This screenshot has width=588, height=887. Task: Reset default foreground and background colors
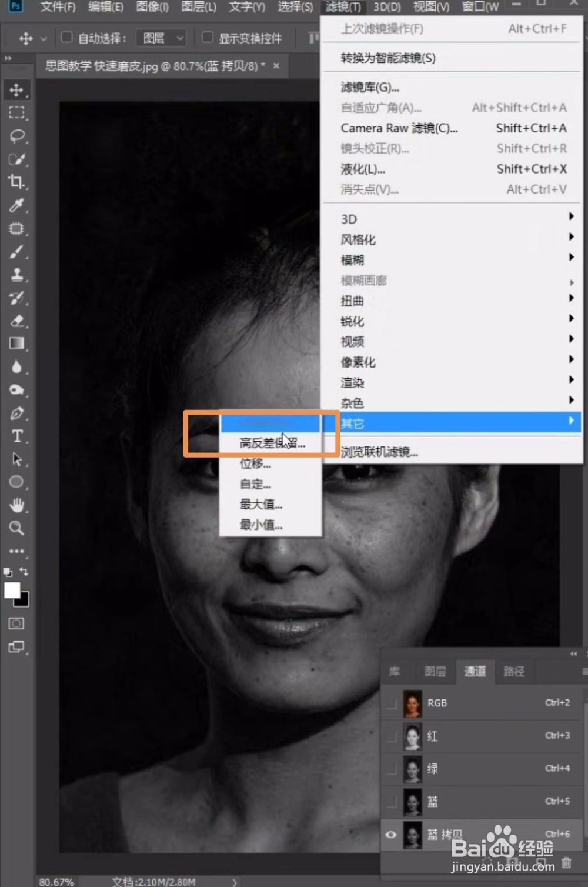(x=8, y=572)
